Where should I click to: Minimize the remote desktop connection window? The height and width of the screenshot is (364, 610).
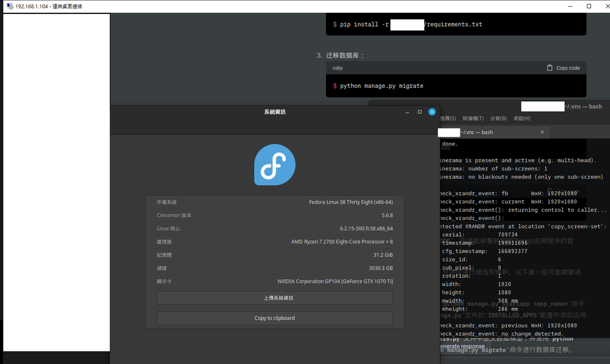[570, 6]
